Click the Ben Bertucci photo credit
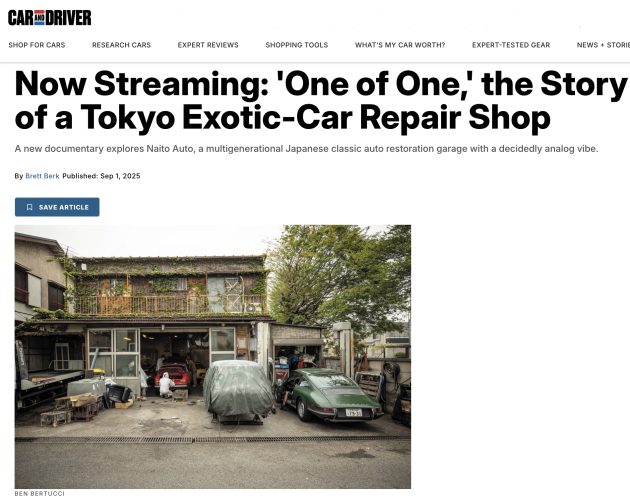The width and height of the screenshot is (630, 500). (39, 494)
